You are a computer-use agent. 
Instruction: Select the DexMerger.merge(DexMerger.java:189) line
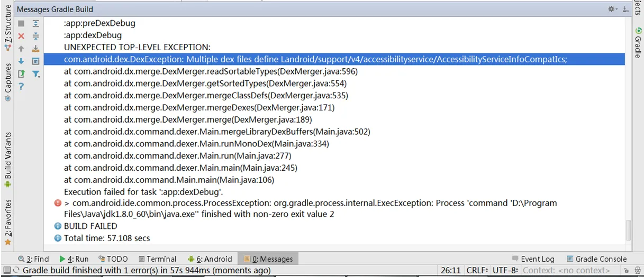188,119
